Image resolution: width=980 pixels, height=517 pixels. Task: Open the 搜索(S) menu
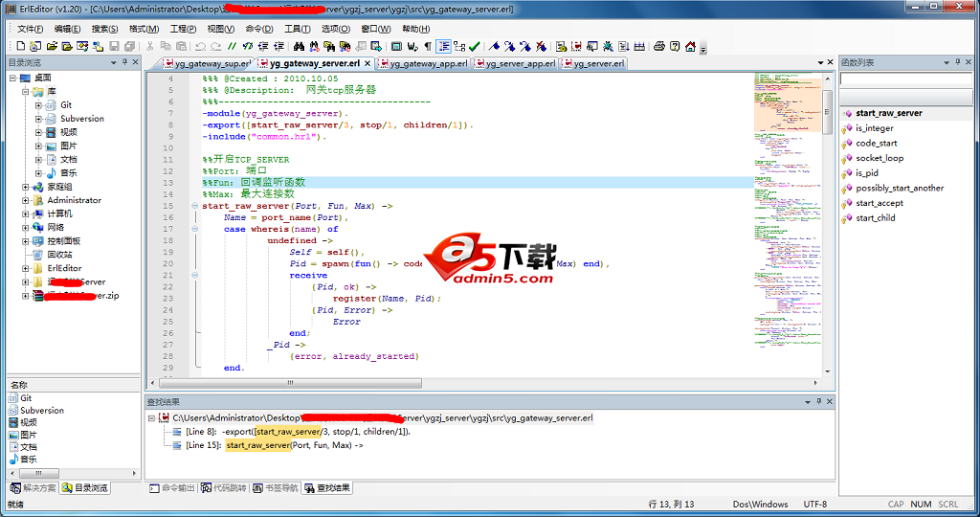(x=104, y=29)
